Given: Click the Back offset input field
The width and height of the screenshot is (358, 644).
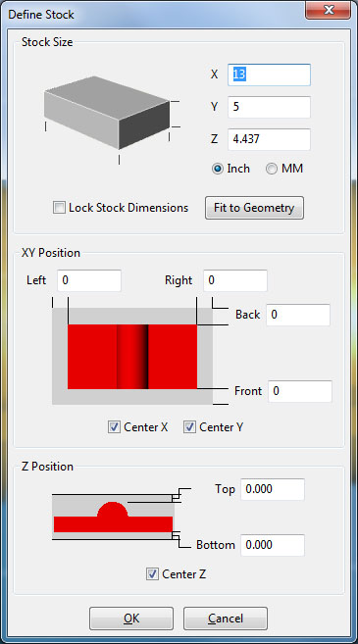Looking at the screenshot, I should 298,315.
